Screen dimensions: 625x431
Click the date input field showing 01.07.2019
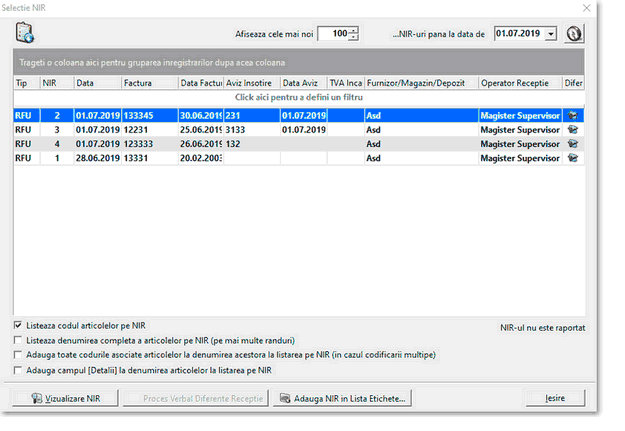point(519,33)
